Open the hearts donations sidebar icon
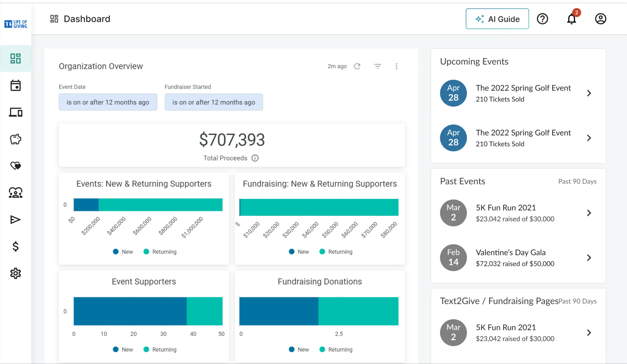 point(16,166)
